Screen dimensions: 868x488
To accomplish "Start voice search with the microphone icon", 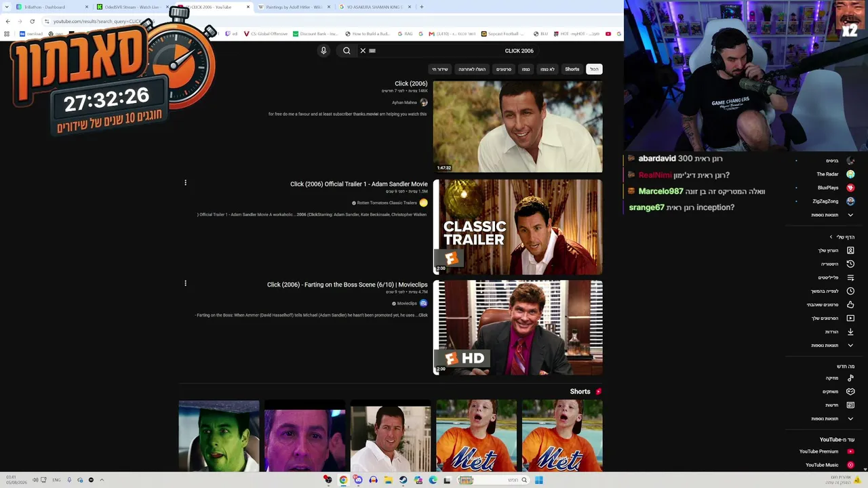I will click(323, 51).
